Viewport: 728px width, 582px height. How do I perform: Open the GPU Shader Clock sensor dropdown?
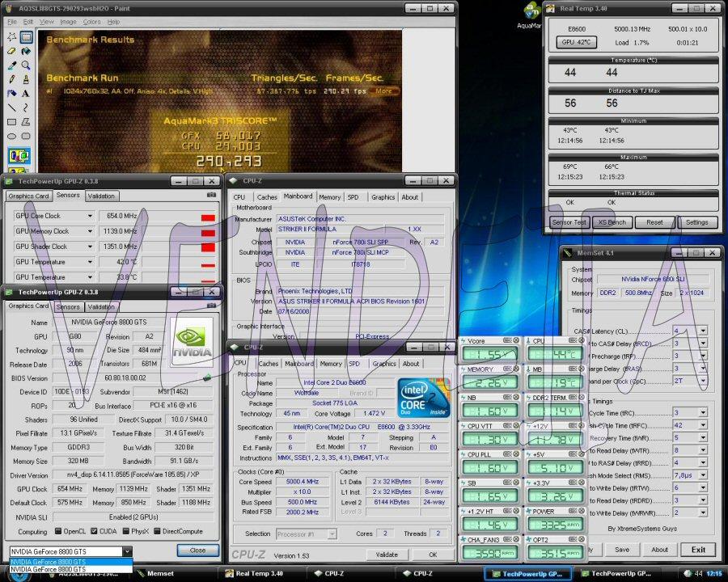[x=90, y=247]
